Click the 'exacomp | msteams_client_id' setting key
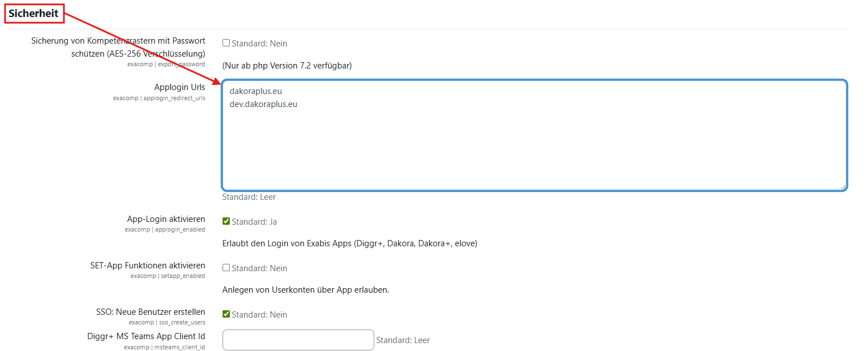Viewport: 868px width, 351px height. click(x=164, y=347)
